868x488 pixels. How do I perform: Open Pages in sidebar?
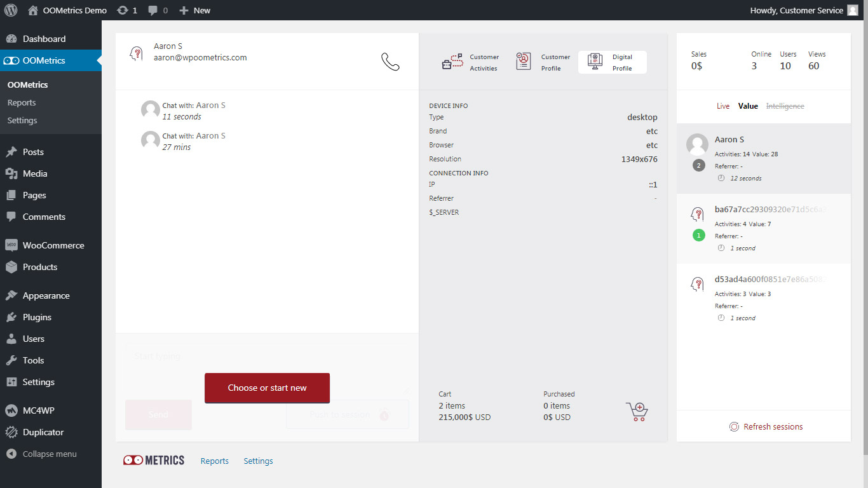click(51, 195)
